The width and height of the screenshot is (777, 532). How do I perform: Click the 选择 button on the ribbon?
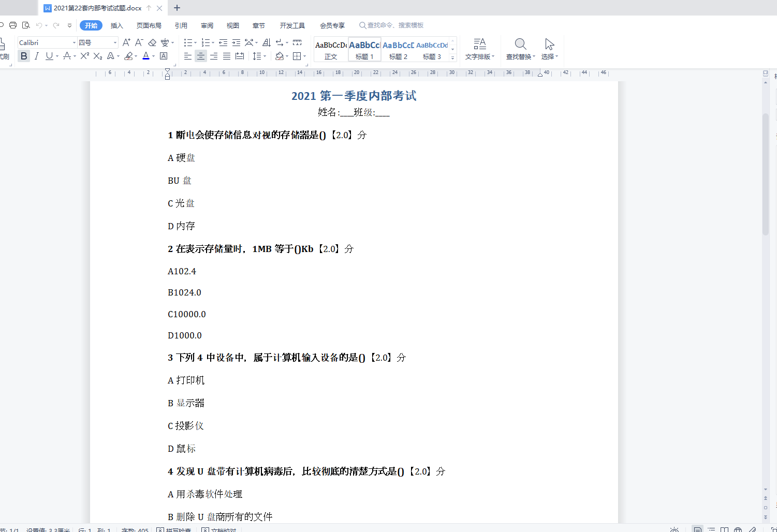pos(549,49)
